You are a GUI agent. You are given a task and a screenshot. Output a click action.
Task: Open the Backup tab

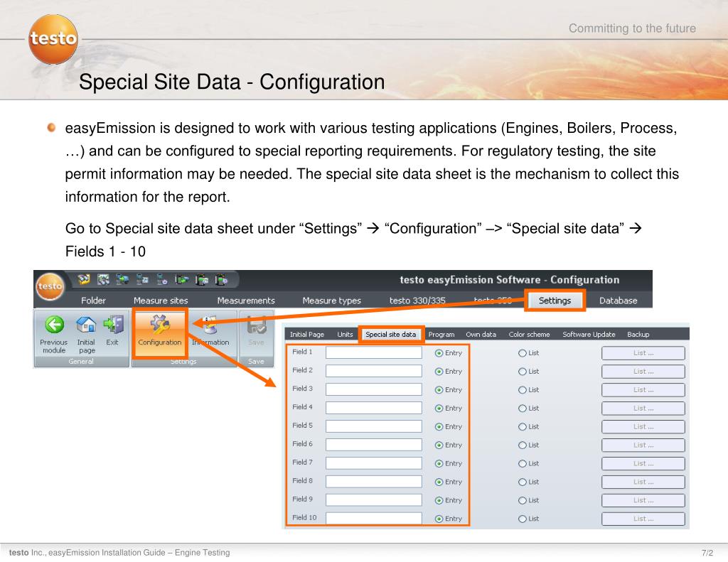638,334
